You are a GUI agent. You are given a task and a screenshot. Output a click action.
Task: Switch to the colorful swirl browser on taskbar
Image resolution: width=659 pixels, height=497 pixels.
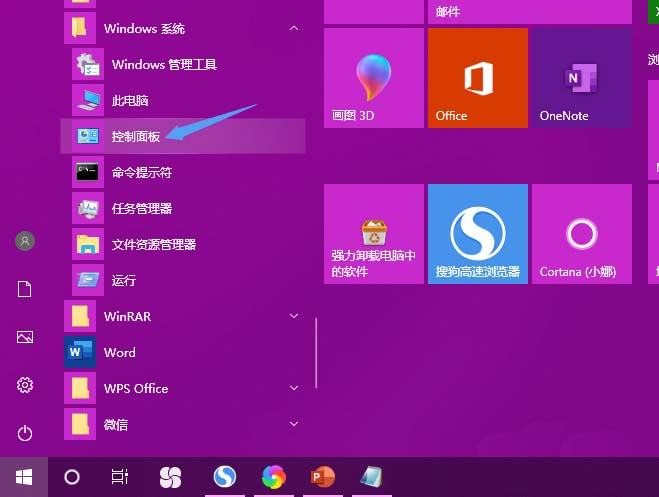274,477
